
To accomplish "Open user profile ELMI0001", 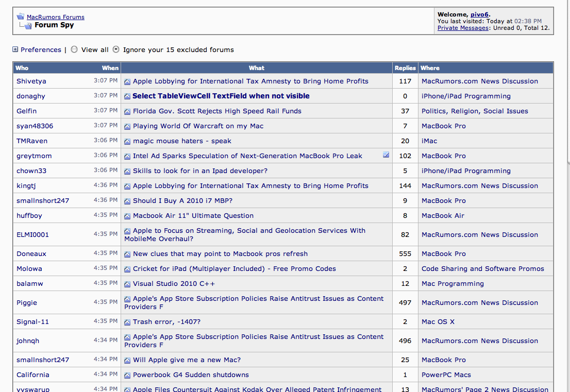I will pos(32,235).
